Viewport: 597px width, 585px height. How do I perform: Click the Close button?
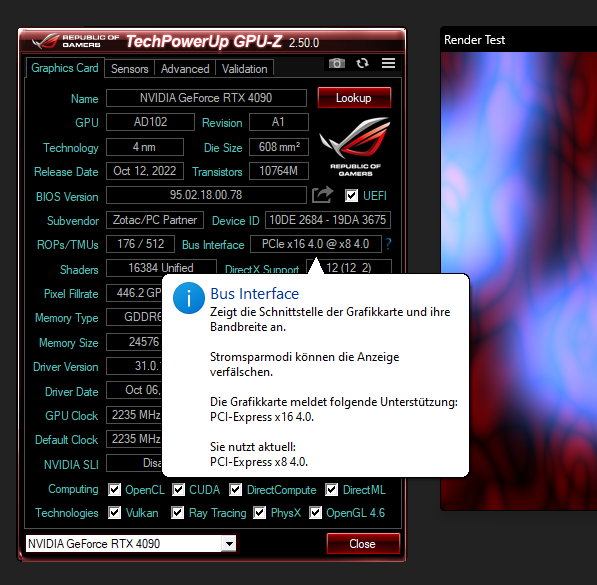(363, 543)
